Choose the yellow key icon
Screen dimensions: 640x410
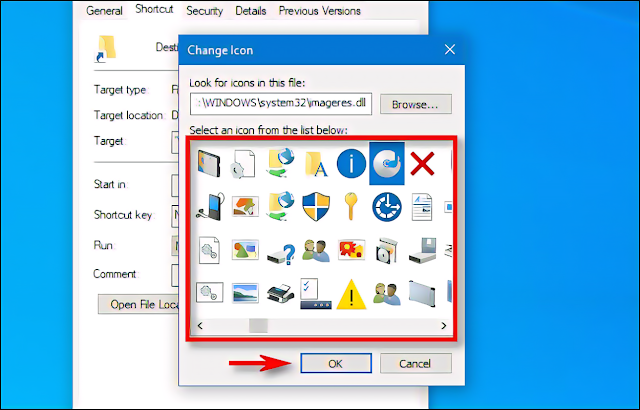(351, 206)
